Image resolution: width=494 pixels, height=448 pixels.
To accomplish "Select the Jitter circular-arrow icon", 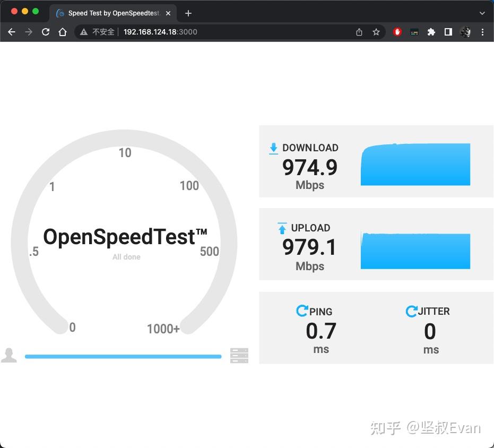I will coord(412,311).
